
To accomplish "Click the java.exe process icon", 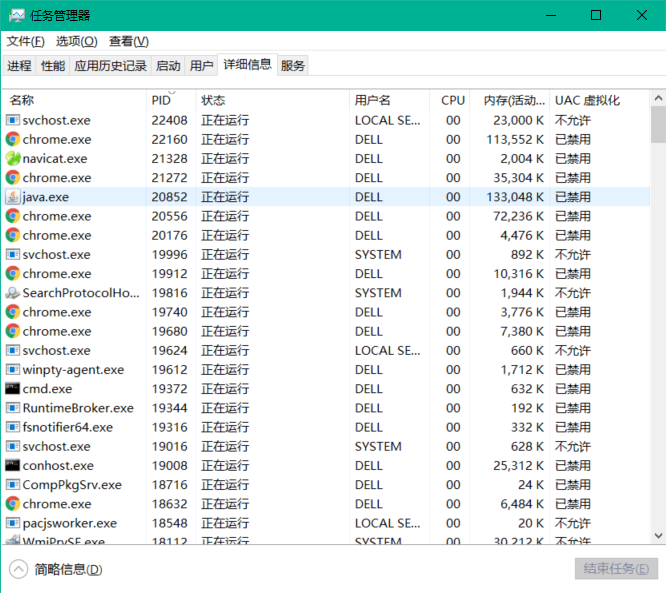I will tap(13, 197).
